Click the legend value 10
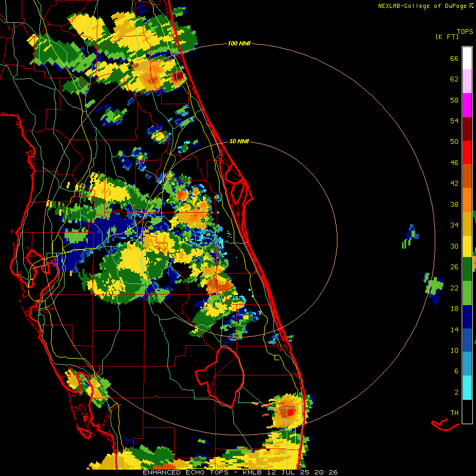The width and height of the screenshot is (476, 476). pyautogui.click(x=454, y=351)
